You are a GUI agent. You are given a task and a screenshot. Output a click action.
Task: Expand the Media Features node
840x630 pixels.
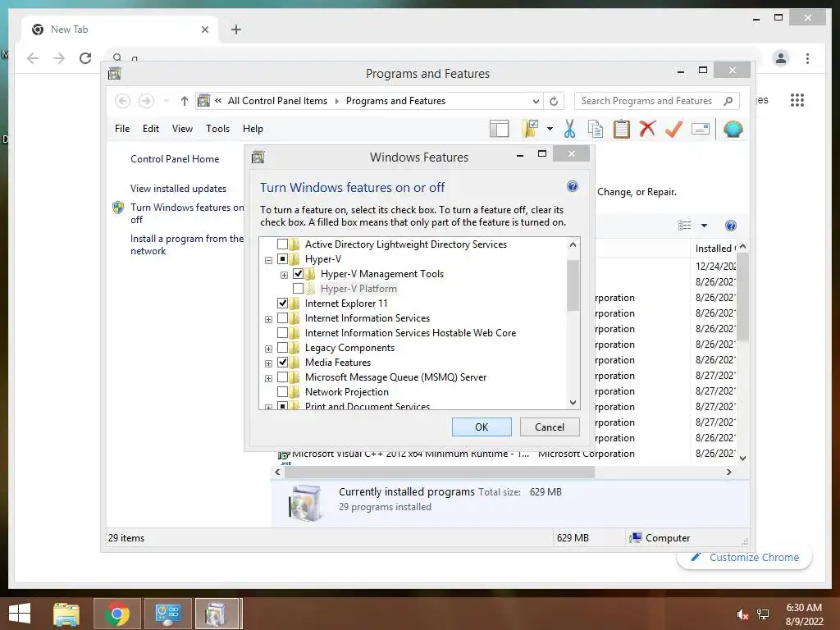pyautogui.click(x=268, y=363)
